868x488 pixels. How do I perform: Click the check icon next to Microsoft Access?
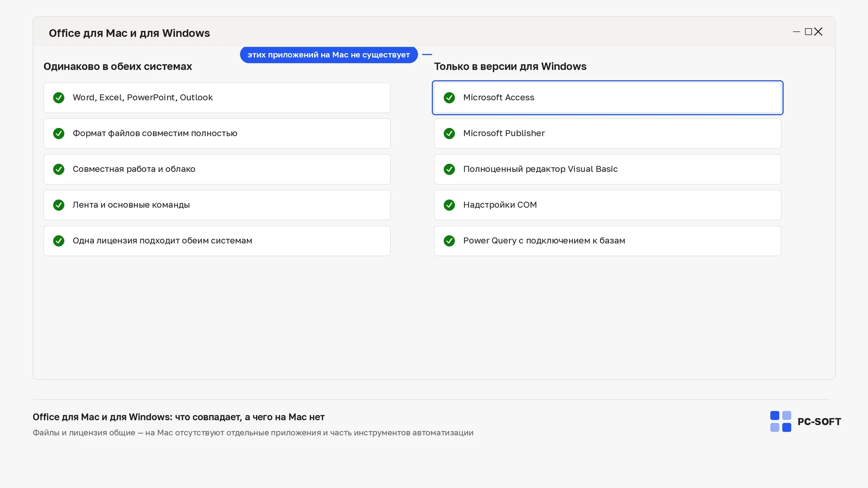point(449,98)
